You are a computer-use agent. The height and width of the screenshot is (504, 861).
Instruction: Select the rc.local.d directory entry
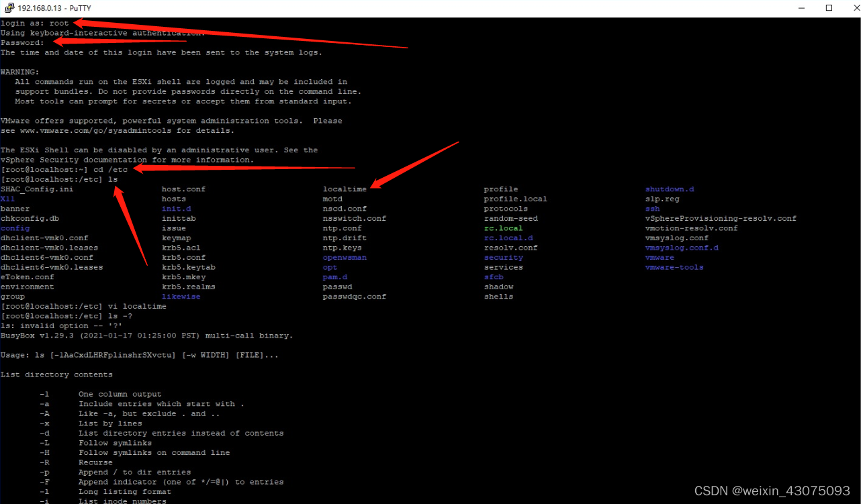coord(508,238)
